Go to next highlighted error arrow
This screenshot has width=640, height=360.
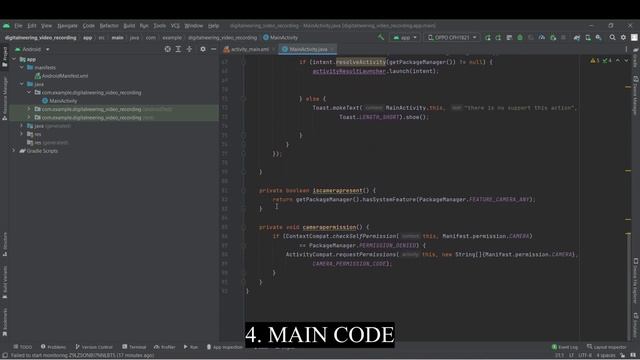click(626, 60)
